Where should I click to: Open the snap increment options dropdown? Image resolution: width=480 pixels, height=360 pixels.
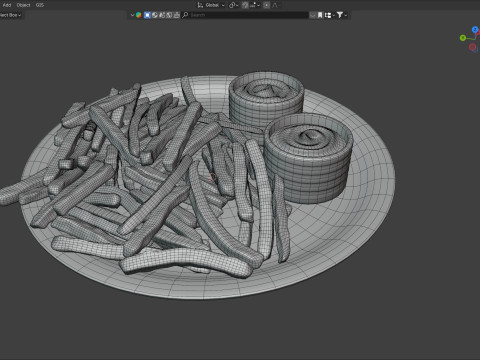click(255, 5)
